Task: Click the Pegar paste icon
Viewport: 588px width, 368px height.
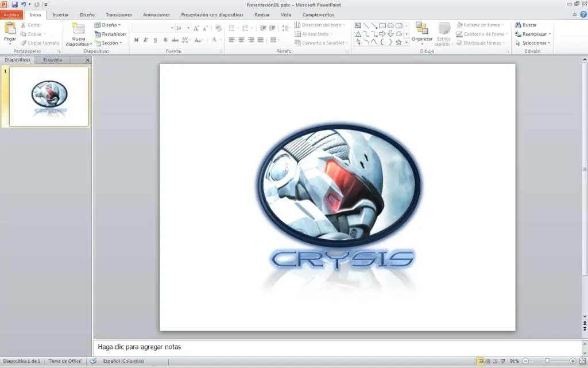Action: pos(10,28)
